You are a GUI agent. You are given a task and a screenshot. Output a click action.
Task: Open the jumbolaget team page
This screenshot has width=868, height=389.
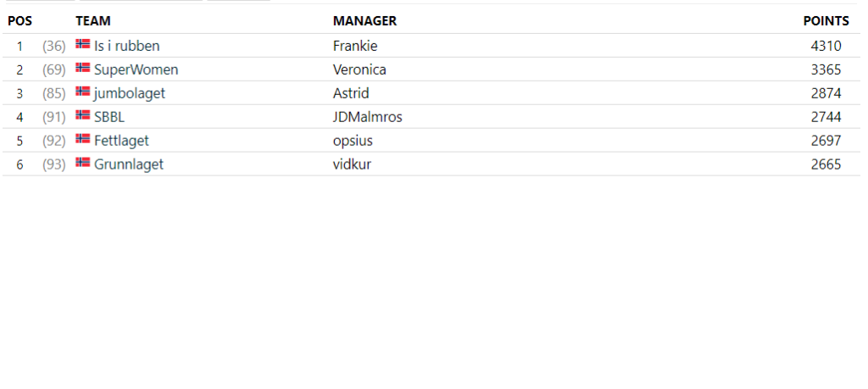pyautogui.click(x=130, y=93)
